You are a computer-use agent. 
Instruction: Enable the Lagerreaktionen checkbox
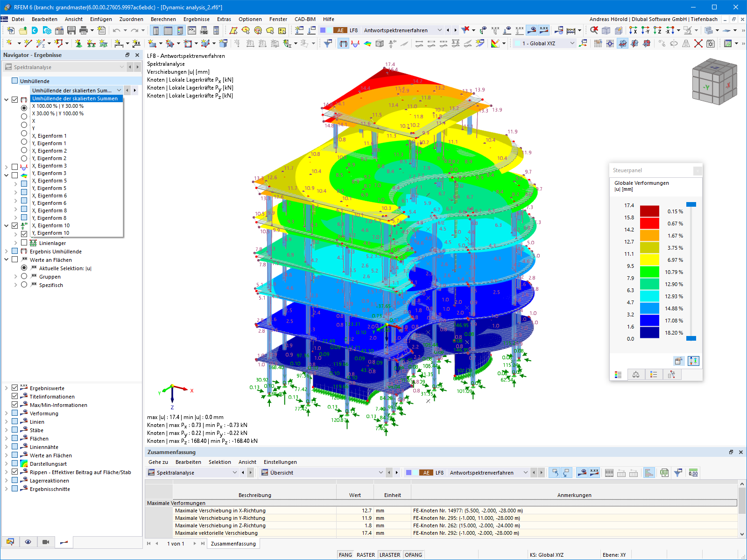[x=15, y=480]
